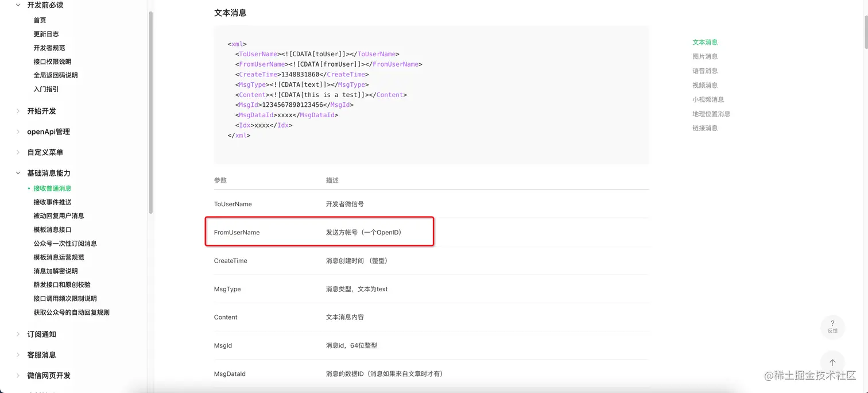The height and width of the screenshot is (393, 868).
Task: Open 入门指引 page
Action: tap(46, 89)
